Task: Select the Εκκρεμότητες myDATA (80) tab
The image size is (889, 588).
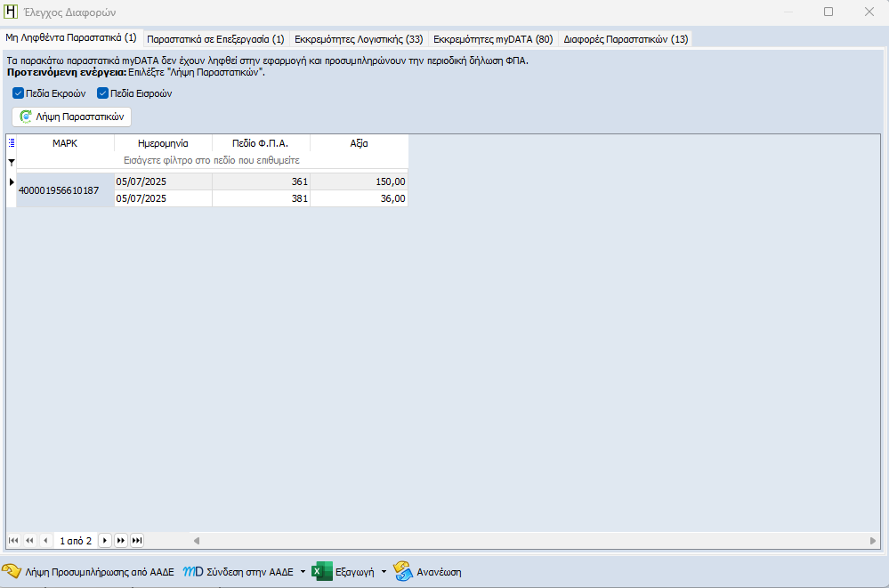Action: [493, 39]
